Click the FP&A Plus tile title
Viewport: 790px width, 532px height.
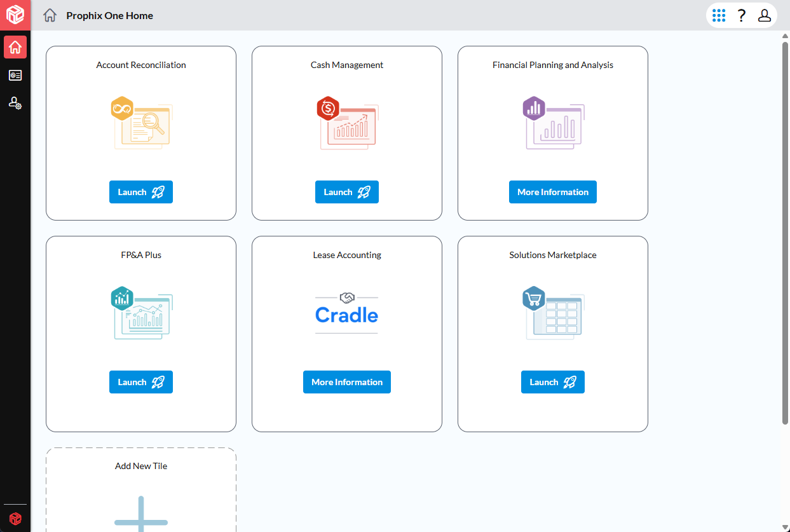pos(141,255)
